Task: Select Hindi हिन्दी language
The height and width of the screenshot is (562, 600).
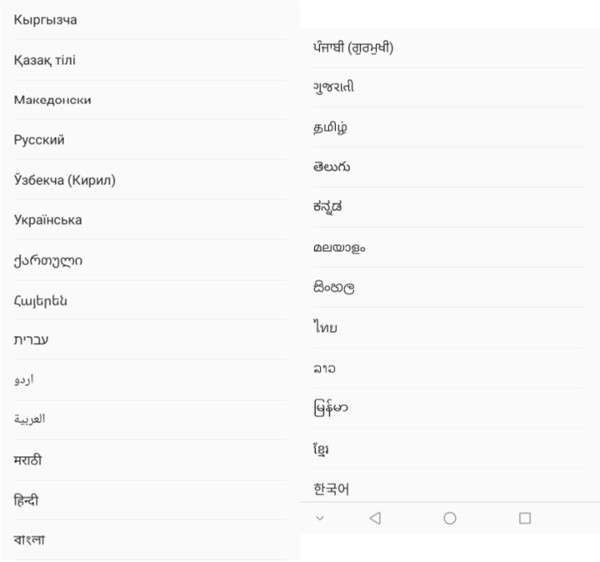Action: (150, 500)
